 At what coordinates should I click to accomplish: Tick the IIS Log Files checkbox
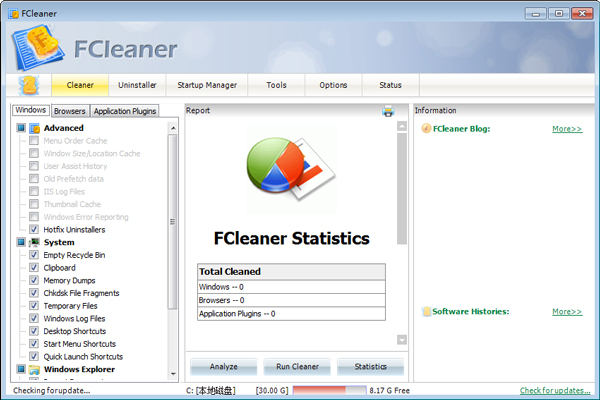(34, 191)
